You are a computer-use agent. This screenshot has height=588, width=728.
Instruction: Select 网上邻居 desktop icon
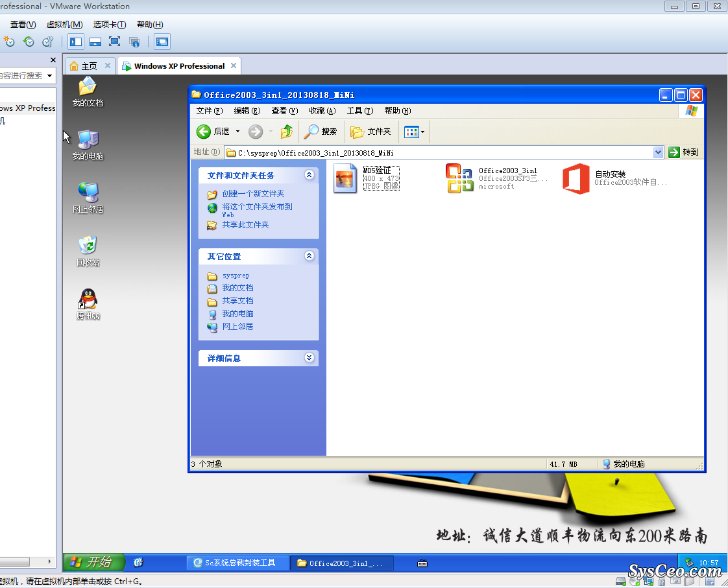click(x=88, y=198)
